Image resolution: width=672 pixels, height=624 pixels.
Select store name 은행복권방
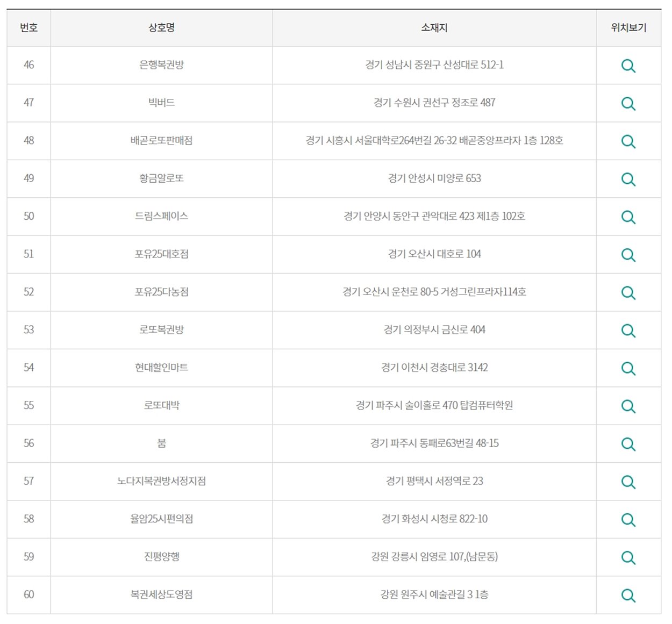pos(161,64)
